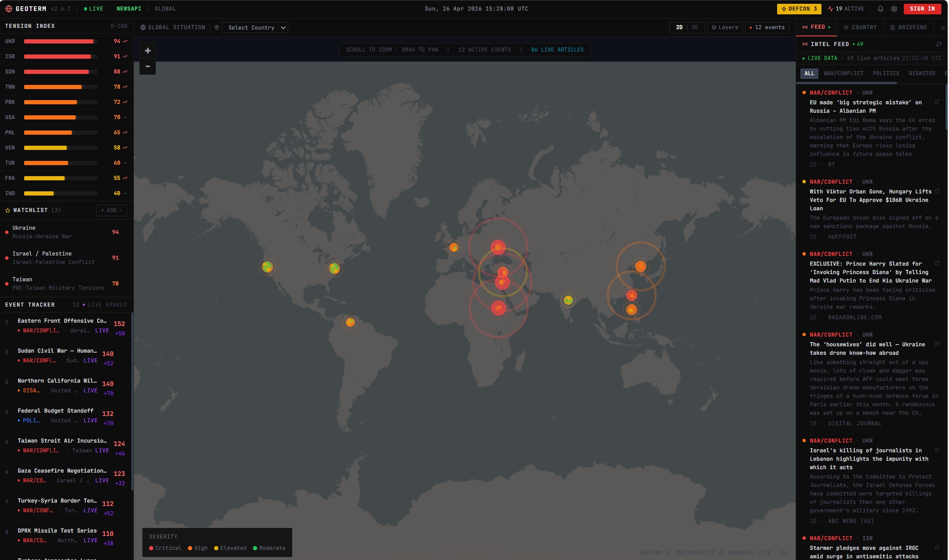Open the settings gear icon

pyautogui.click(x=894, y=9)
